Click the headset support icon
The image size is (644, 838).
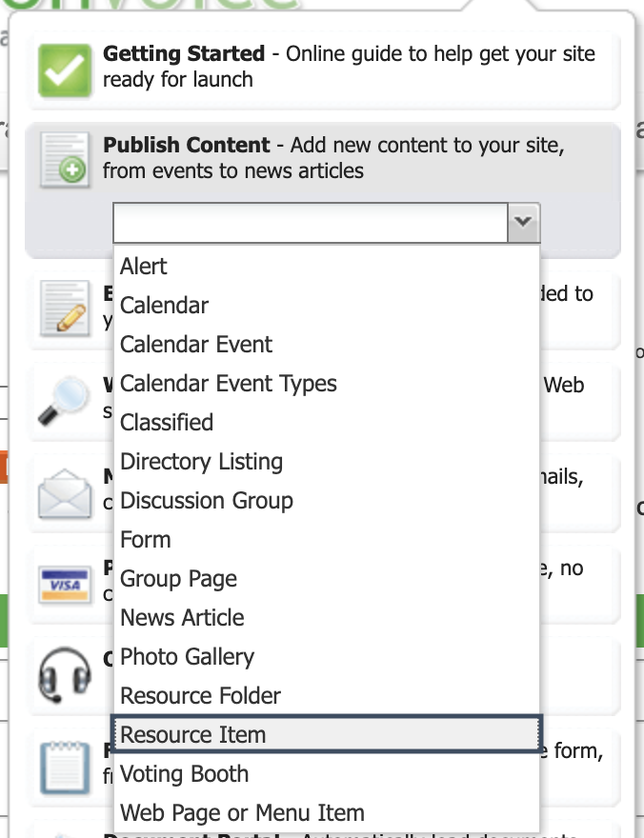(65, 674)
